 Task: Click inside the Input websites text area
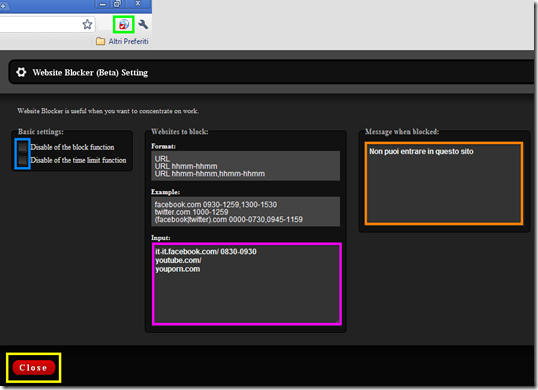pyautogui.click(x=247, y=284)
